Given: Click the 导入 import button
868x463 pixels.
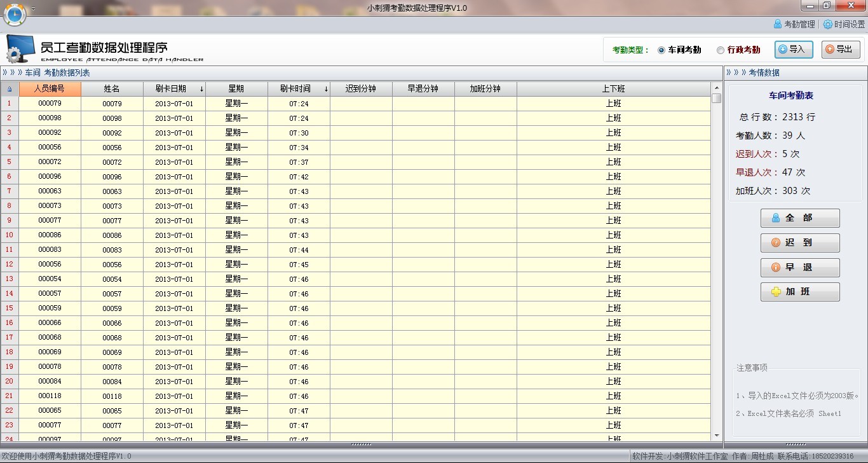Looking at the screenshot, I should 793,50.
